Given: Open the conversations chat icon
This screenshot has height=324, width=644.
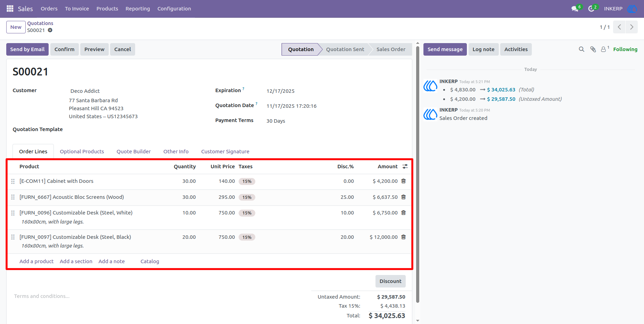Looking at the screenshot, I should pos(575,9).
